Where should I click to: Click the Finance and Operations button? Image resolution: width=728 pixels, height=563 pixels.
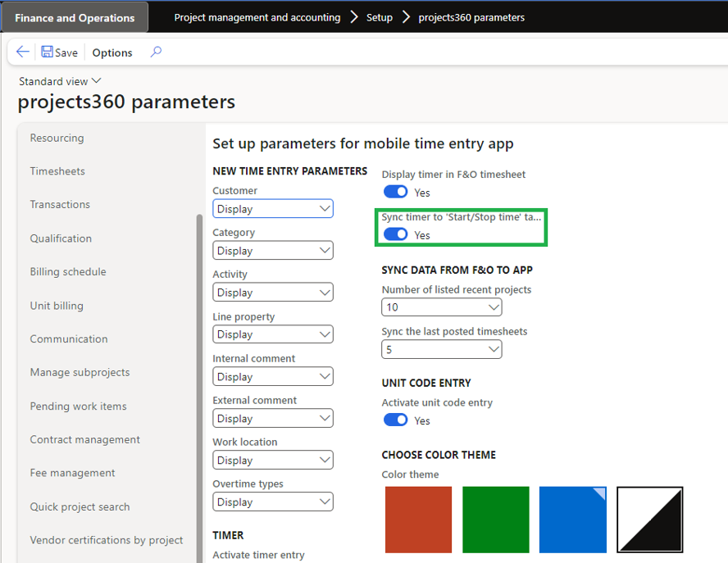(75, 17)
